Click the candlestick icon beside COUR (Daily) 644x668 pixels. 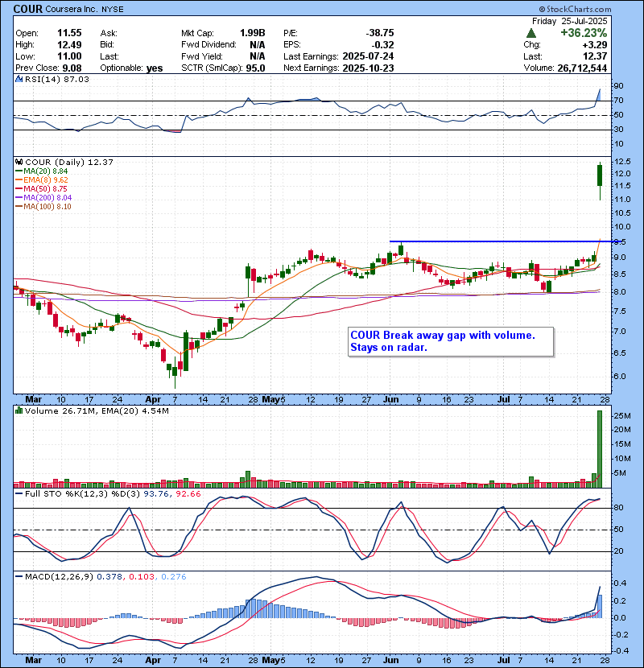(x=19, y=162)
